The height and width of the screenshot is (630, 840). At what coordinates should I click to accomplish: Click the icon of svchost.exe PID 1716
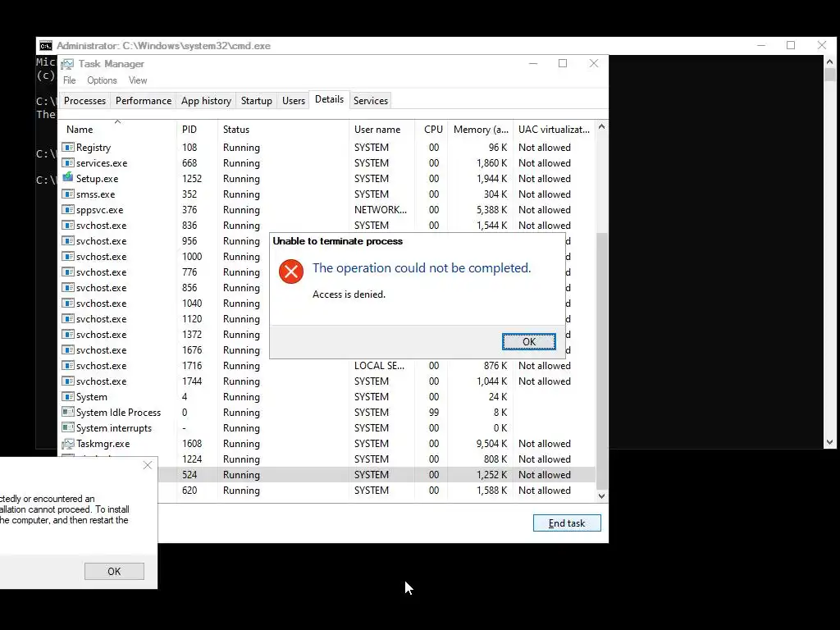67,365
